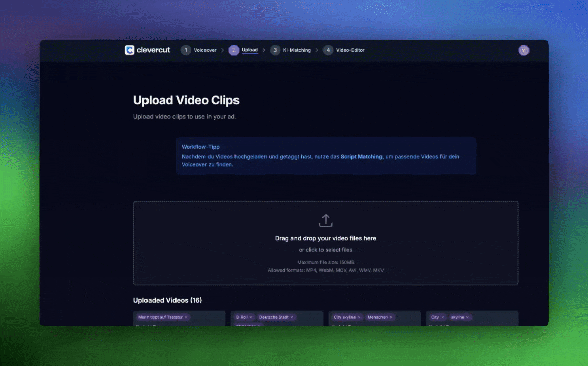Click the 'Uploaded Videos (16)' heading

(x=167, y=300)
